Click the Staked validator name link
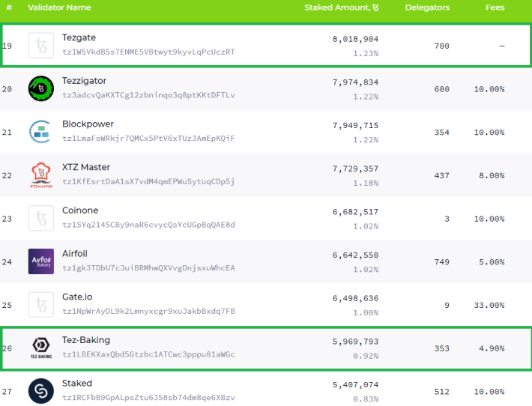Viewport: 532px width, 406px height. [x=77, y=384]
